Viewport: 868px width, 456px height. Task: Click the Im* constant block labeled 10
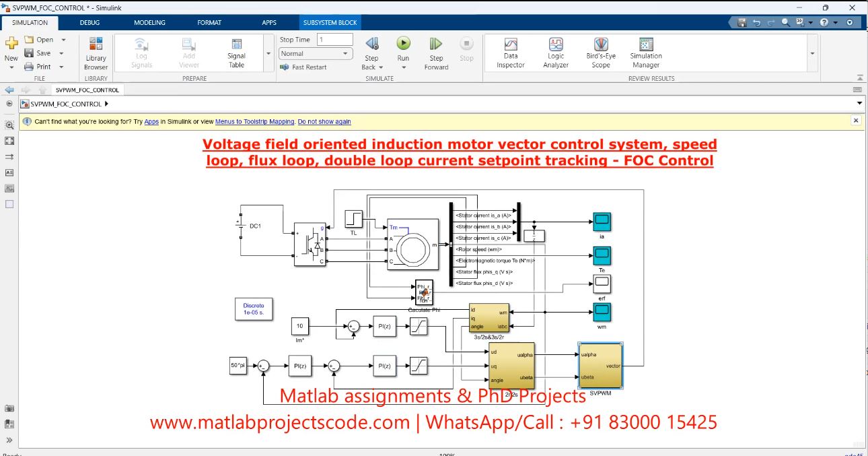[x=300, y=326]
